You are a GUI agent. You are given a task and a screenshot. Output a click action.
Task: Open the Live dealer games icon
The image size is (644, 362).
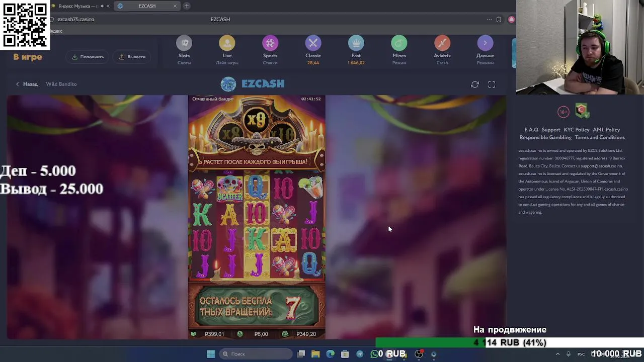227,43
